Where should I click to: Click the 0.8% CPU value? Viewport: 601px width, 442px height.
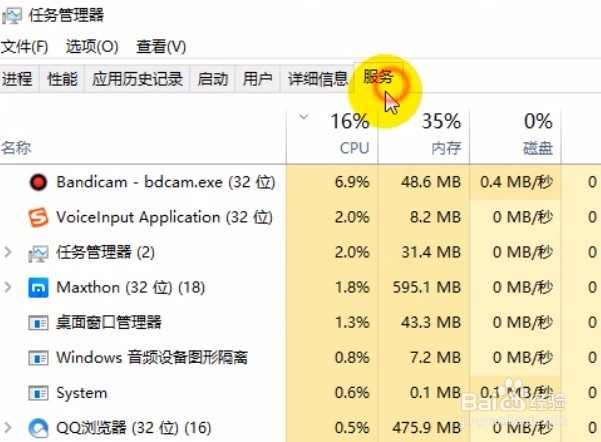pyautogui.click(x=352, y=358)
